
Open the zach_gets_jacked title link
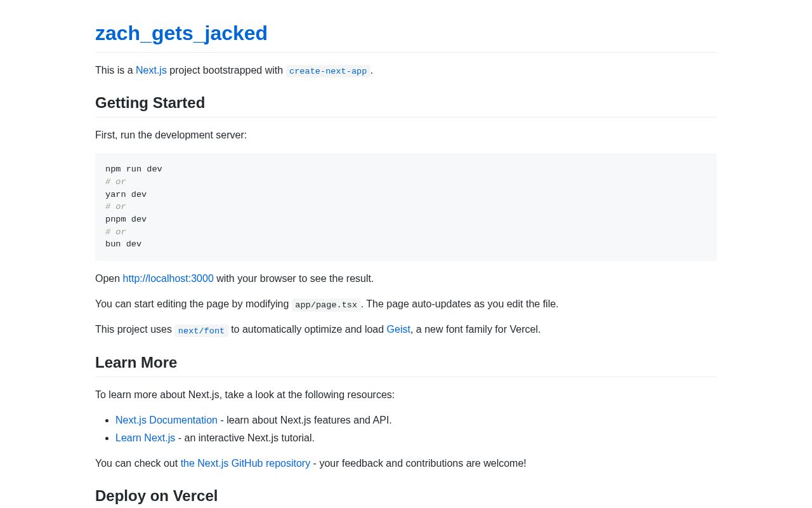click(x=181, y=33)
